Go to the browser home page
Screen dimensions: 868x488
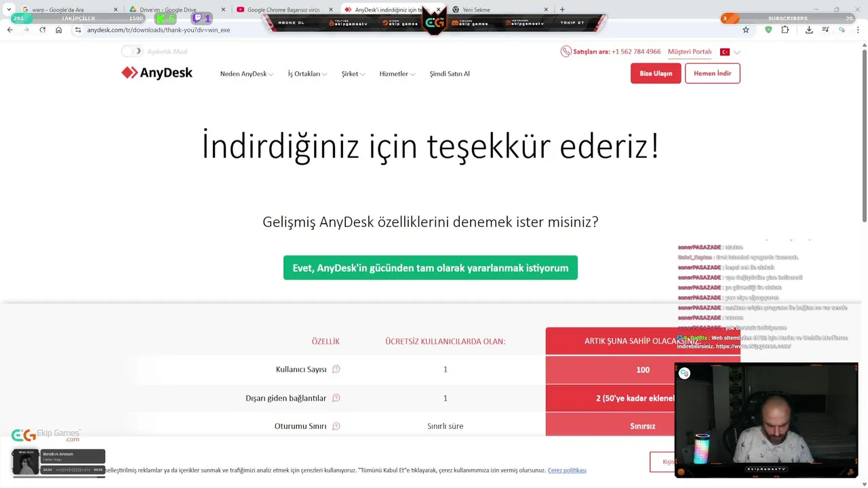[58, 30]
